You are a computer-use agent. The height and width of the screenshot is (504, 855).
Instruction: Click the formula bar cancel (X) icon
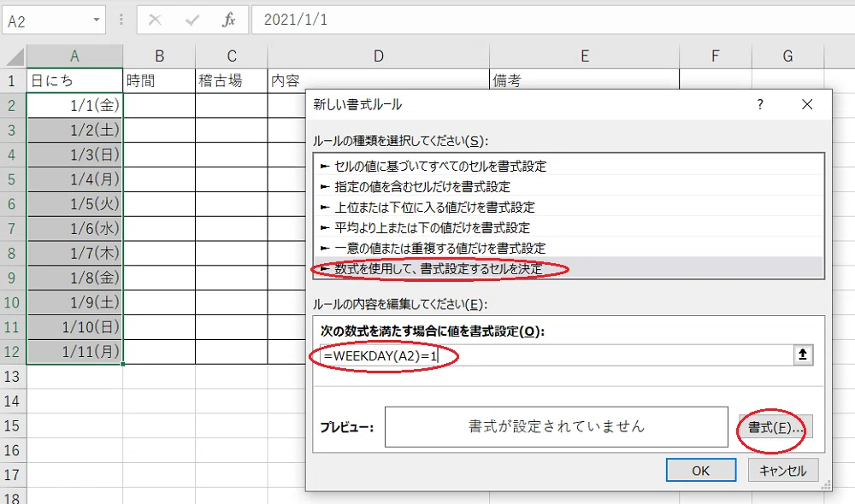(155, 21)
